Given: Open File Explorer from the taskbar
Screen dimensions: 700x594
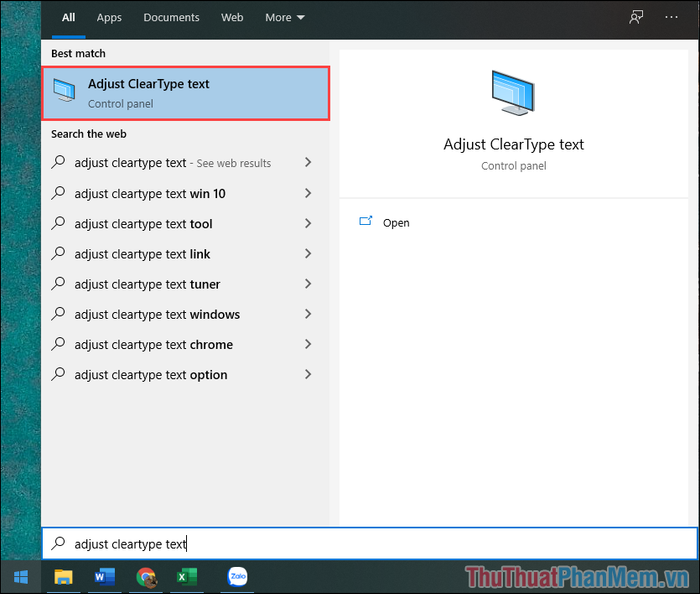Looking at the screenshot, I should [63, 577].
